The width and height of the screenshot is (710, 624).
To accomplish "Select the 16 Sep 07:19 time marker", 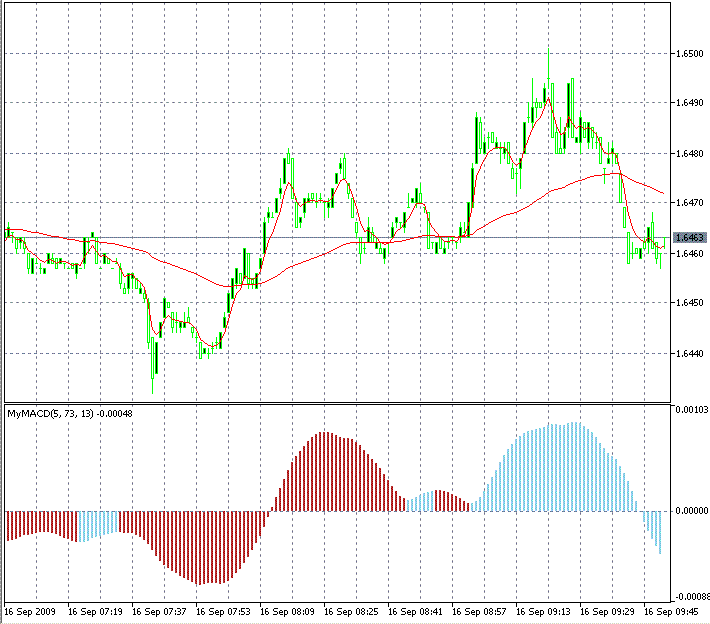I will tap(95, 612).
